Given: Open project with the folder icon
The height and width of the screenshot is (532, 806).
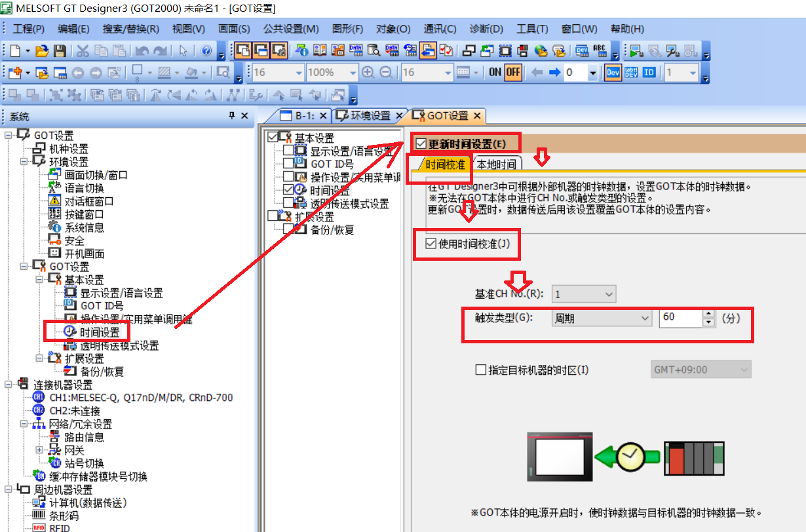Looking at the screenshot, I should (42, 51).
